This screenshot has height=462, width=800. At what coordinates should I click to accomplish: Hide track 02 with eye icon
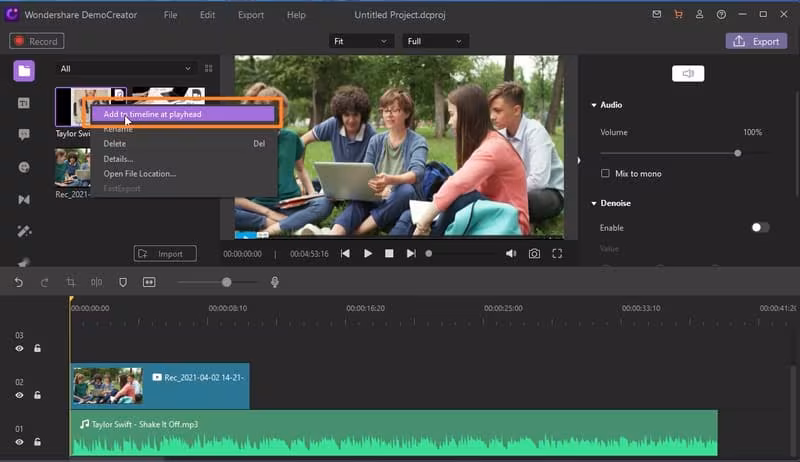click(19, 395)
